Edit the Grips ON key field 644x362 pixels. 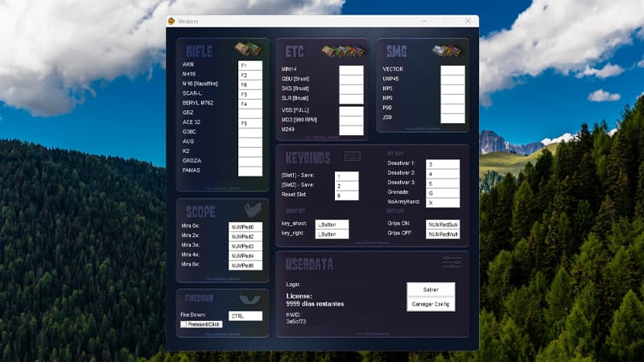tap(443, 224)
